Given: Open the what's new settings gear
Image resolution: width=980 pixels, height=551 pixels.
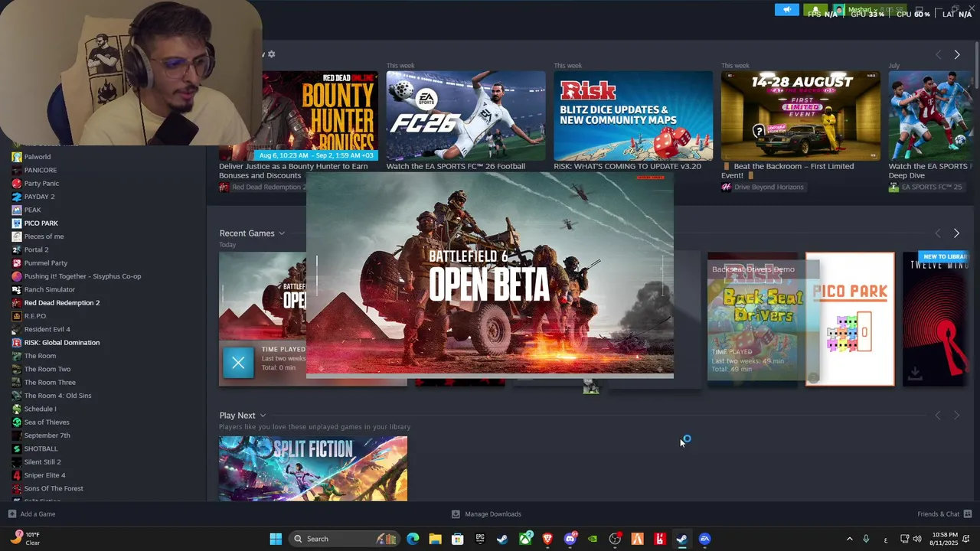Looking at the screenshot, I should coord(271,54).
